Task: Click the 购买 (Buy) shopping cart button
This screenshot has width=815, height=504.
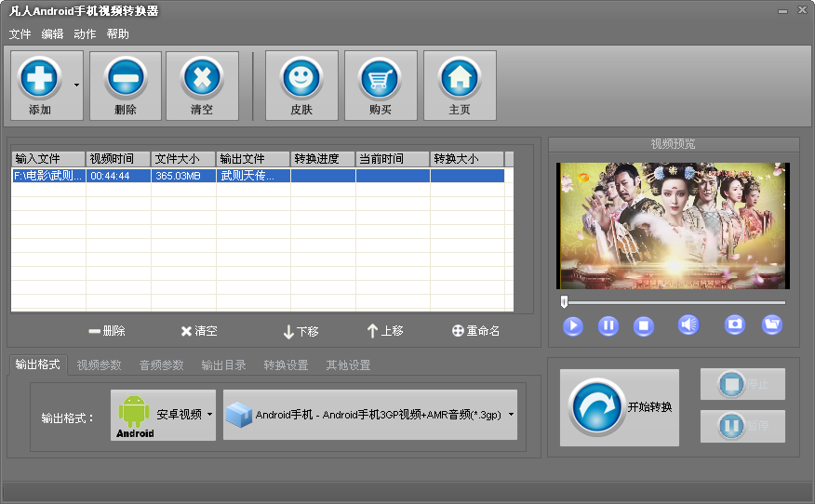Action: click(381, 86)
